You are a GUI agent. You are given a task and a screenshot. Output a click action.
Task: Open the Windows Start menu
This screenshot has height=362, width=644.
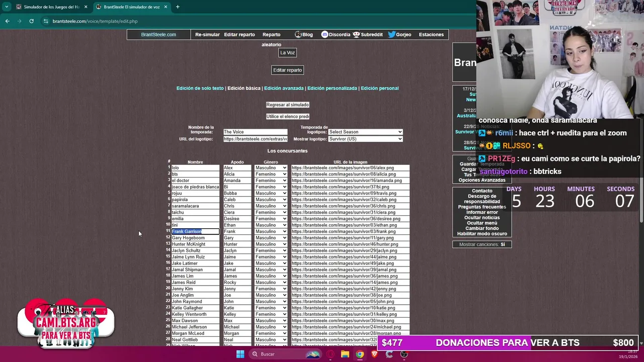click(240, 354)
